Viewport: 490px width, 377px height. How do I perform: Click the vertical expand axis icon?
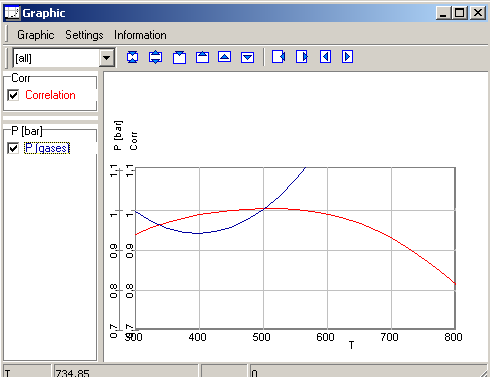[x=156, y=57]
